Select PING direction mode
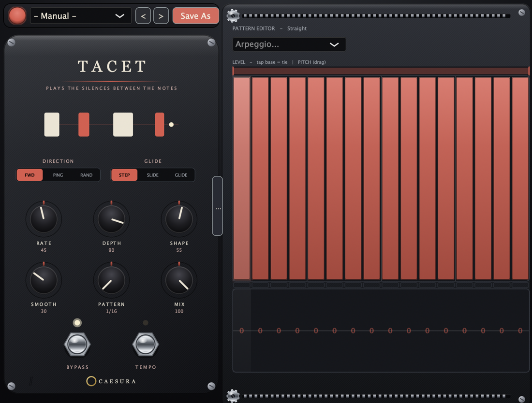The width and height of the screenshot is (532, 403). 58,175
